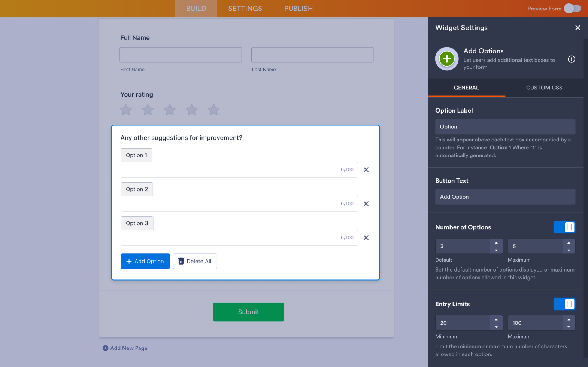Open the PUBLISH tab

[x=298, y=9]
